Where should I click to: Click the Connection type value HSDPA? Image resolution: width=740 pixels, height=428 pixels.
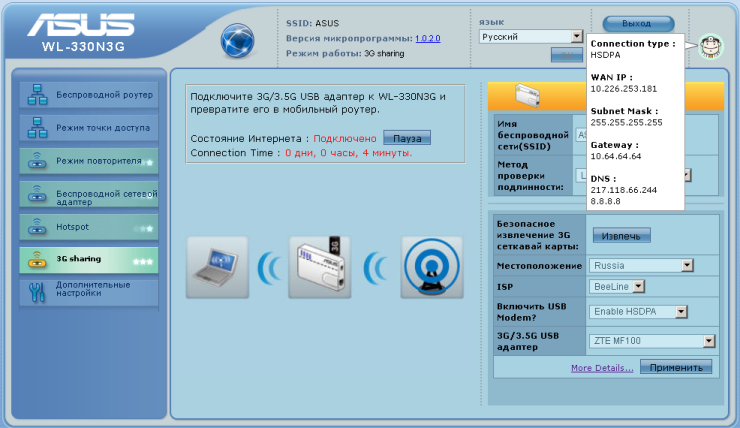click(x=605, y=55)
